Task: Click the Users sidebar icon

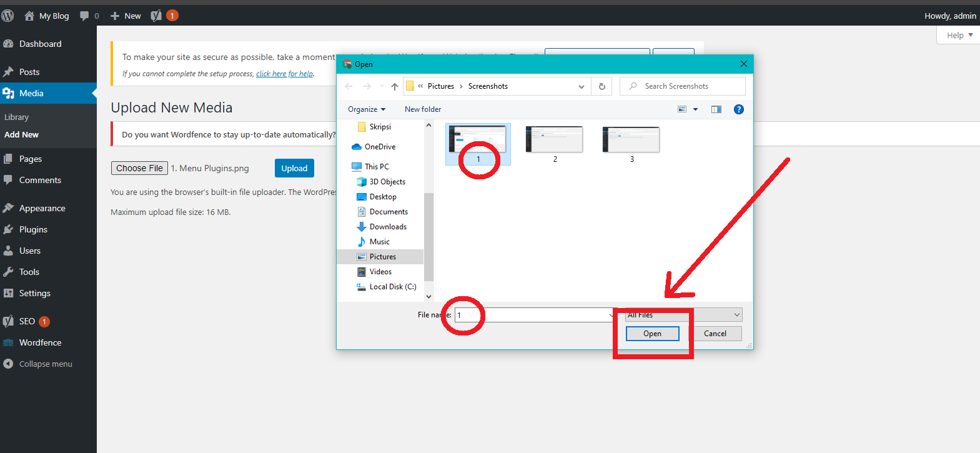Action: pyautogui.click(x=8, y=251)
